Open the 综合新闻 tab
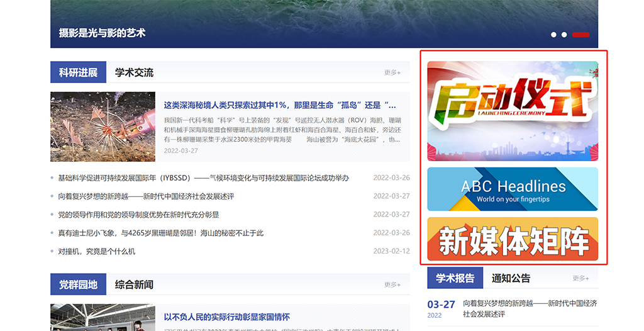Viewport: 644px width, 331px height. pos(134,284)
